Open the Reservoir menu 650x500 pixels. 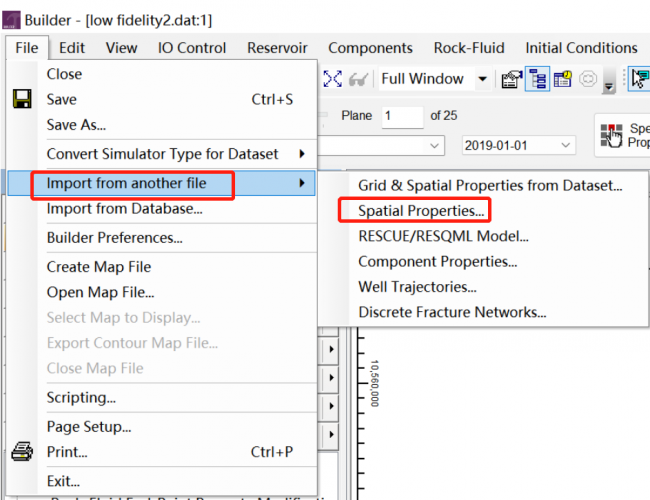[x=277, y=47]
